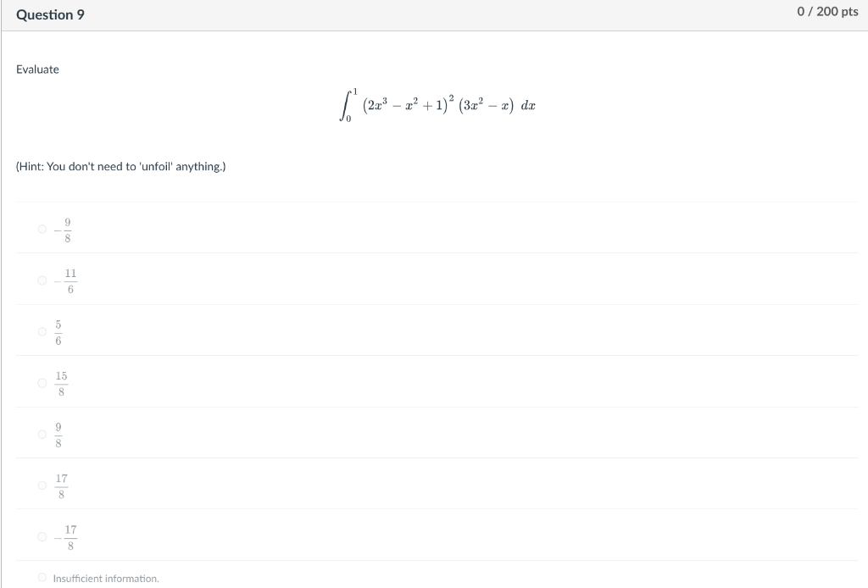Click the 0 / 200 pts score display

[x=827, y=12]
